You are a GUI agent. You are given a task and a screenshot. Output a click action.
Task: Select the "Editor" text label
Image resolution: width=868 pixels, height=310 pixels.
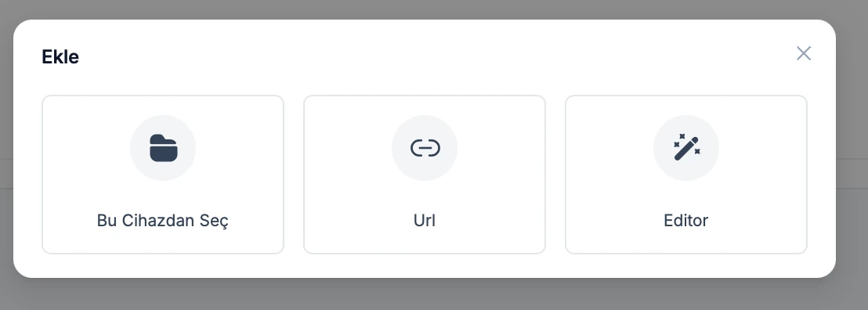tap(686, 220)
